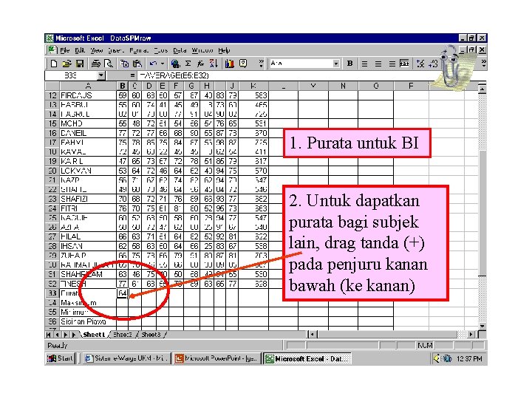532x399 pixels.
Task: Sort ascending with the A-Z icon
Action: pos(214,64)
